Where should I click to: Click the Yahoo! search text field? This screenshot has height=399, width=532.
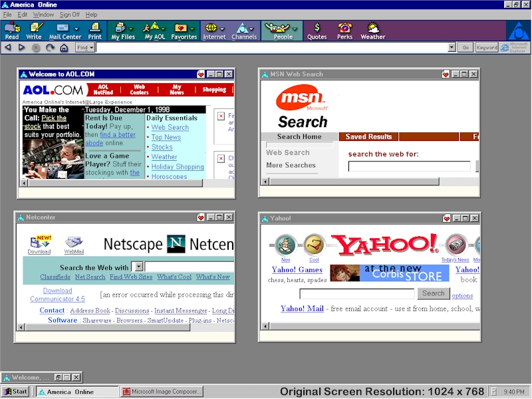[x=356, y=293]
